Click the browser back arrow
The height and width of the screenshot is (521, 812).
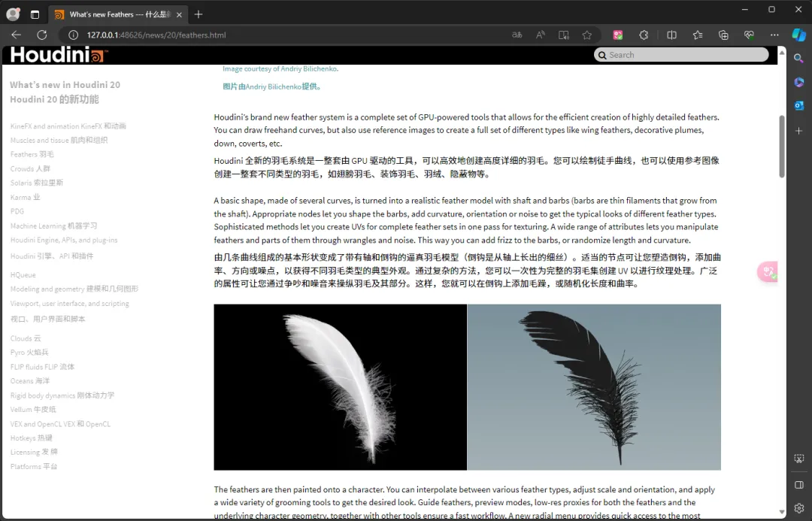point(16,35)
